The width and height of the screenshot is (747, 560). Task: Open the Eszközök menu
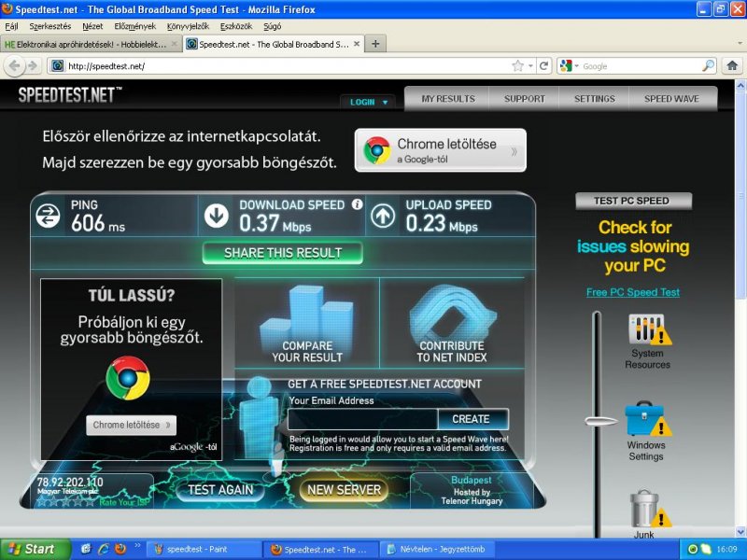click(x=236, y=26)
